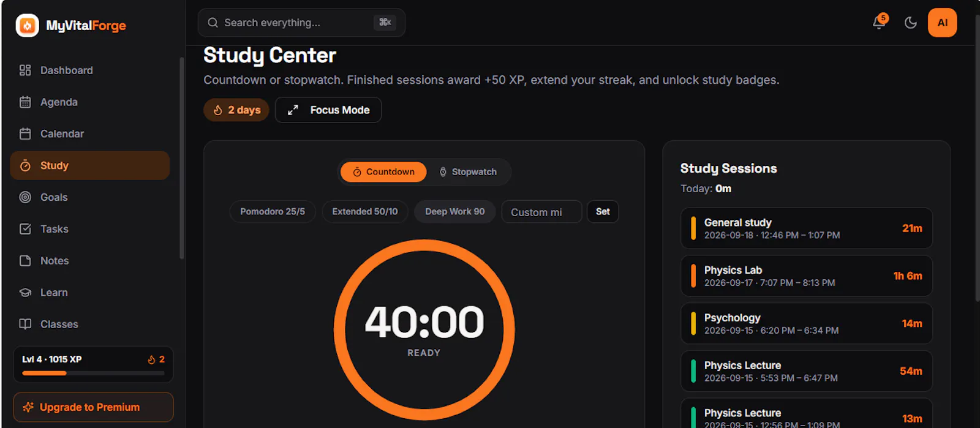Select the Study sidebar item
The image size is (980, 428).
[x=90, y=166]
